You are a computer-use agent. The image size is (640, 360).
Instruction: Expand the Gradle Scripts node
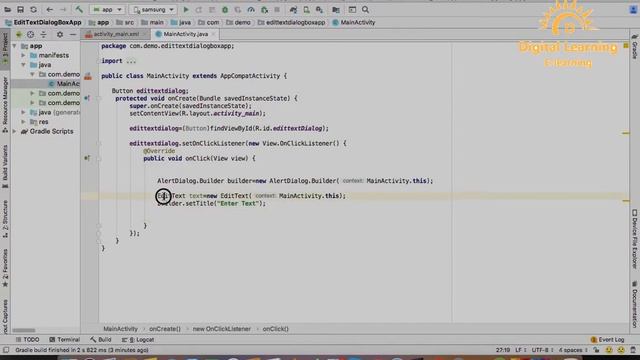coord(15,131)
